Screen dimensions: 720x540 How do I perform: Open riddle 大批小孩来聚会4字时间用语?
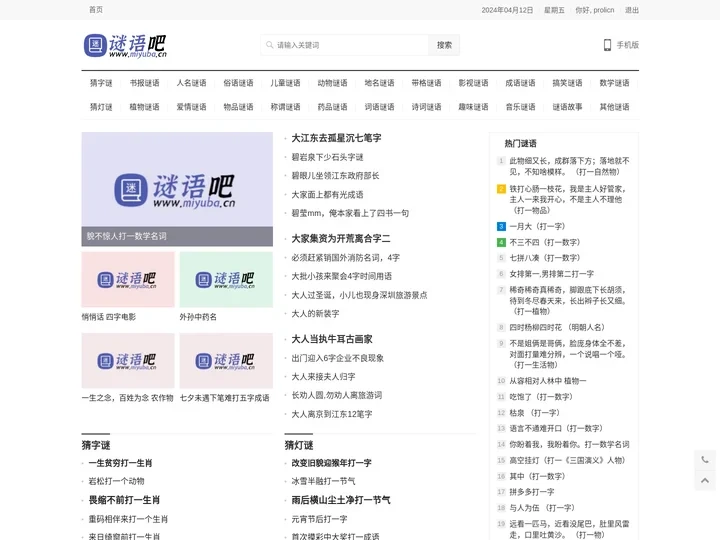click(x=342, y=276)
